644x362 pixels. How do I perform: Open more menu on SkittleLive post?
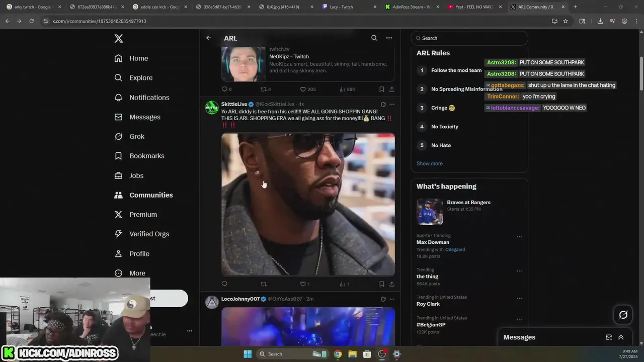392,105
